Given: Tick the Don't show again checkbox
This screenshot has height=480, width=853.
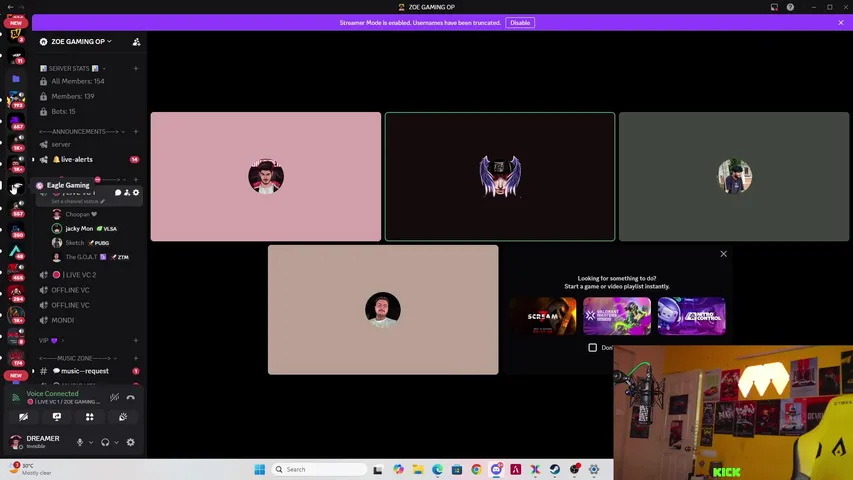Looking at the screenshot, I should (x=592, y=347).
